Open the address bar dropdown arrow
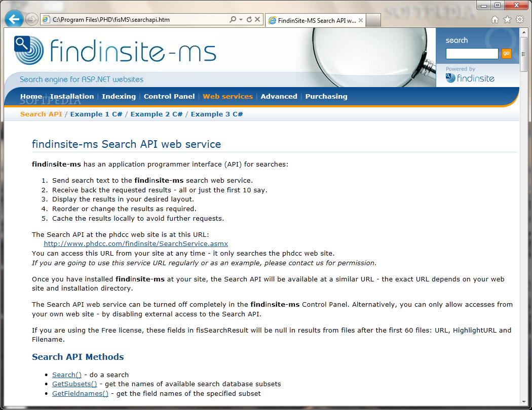 coord(241,20)
